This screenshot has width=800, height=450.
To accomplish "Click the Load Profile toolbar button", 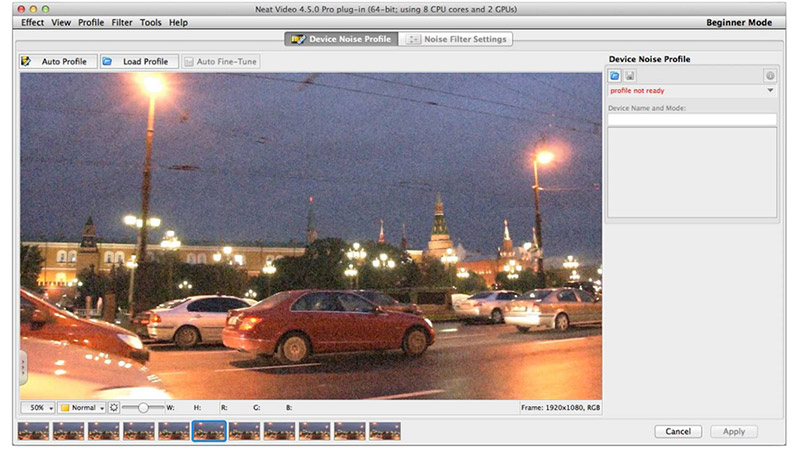I will (138, 62).
